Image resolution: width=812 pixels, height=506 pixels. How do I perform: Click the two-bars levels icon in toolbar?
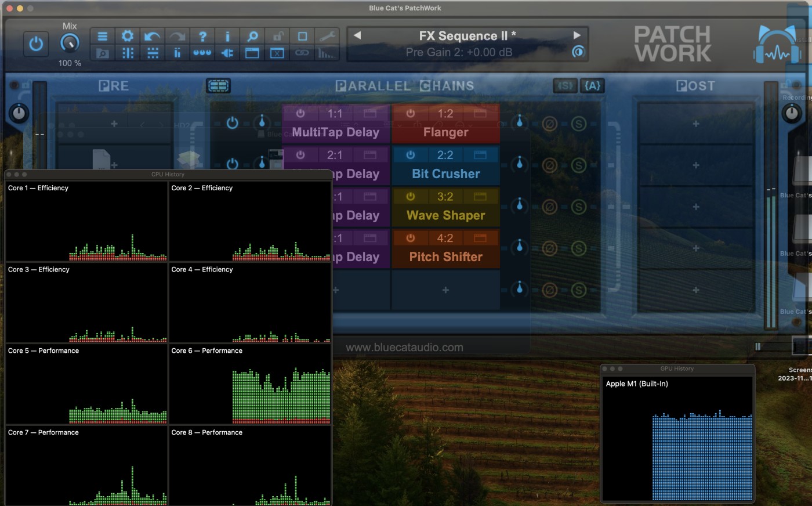(x=177, y=53)
